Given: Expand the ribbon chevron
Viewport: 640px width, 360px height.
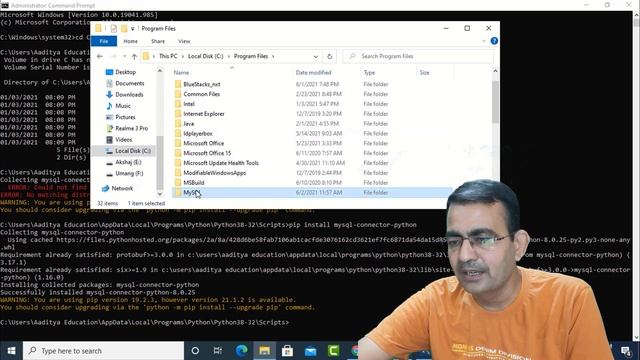Looking at the screenshot, I should pyautogui.click(x=484, y=41).
